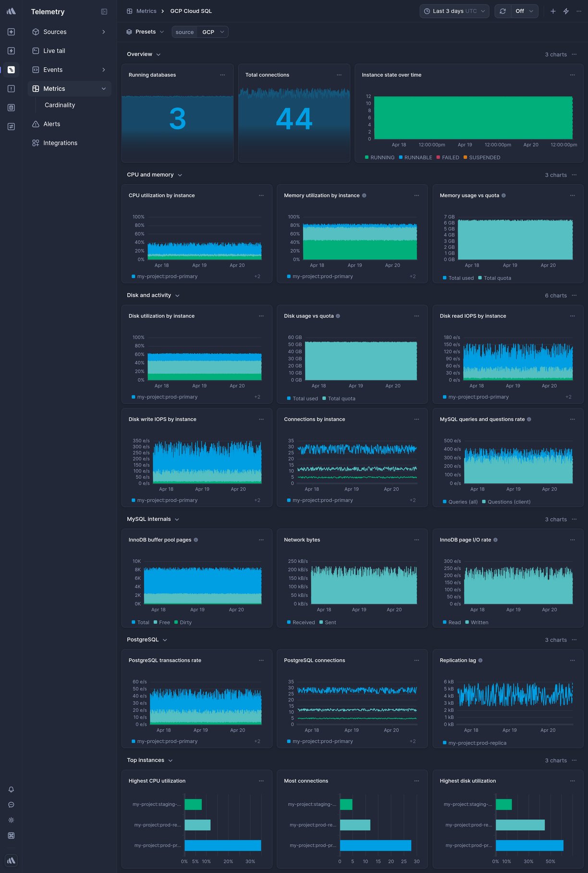Viewport: 588px width, 873px height.
Task: Collapse the Top instances section
Action: tap(149, 761)
